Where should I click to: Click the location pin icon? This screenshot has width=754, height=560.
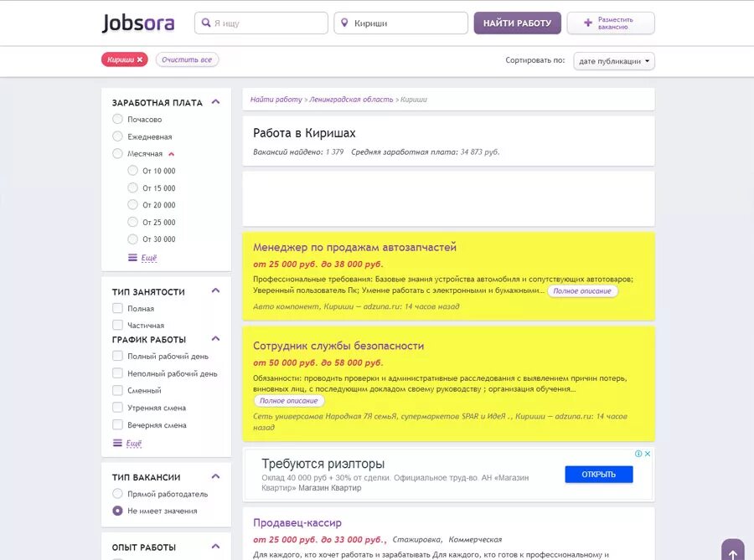343,23
